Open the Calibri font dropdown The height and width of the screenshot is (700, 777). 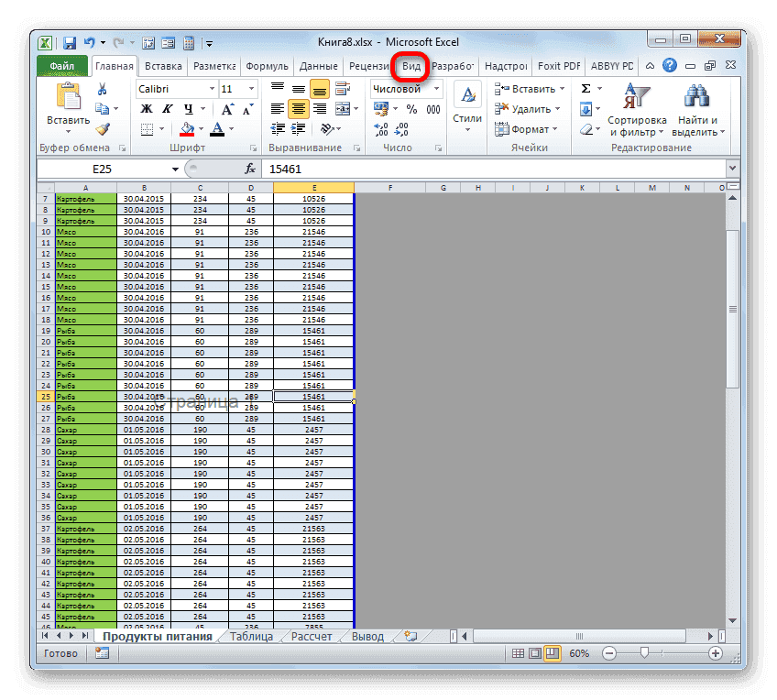pyautogui.click(x=211, y=88)
